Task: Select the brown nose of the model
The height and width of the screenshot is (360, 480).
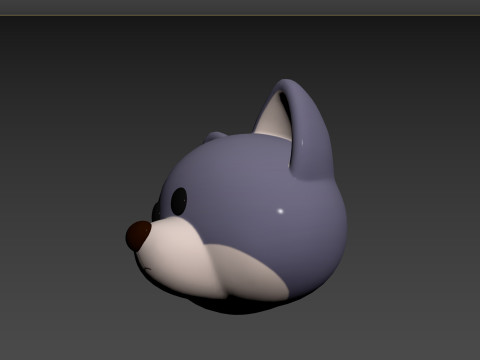Action: pyautogui.click(x=138, y=236)
